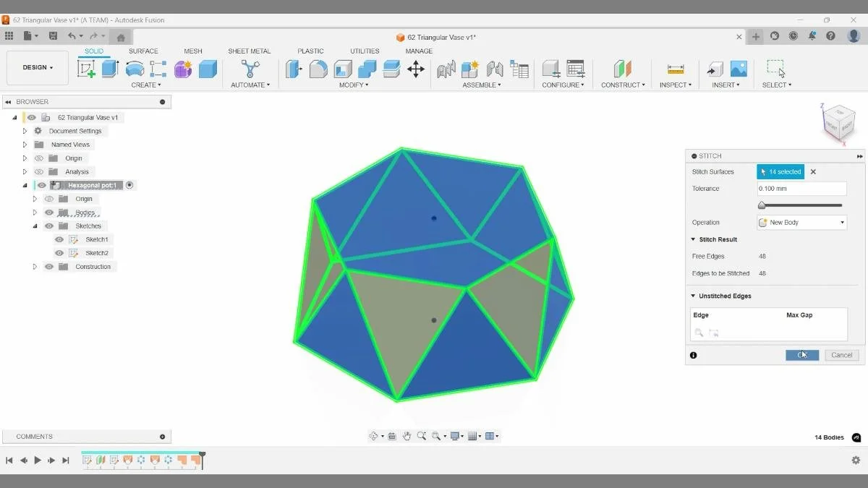The image size is (868, 488).
Task: Select the Extrude tool
Action: [110, 69]
